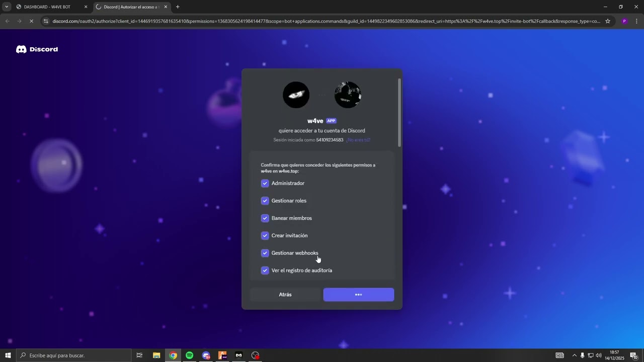Open Spotify from the taskbar
The image size is (644, 362).
(189, 355)
